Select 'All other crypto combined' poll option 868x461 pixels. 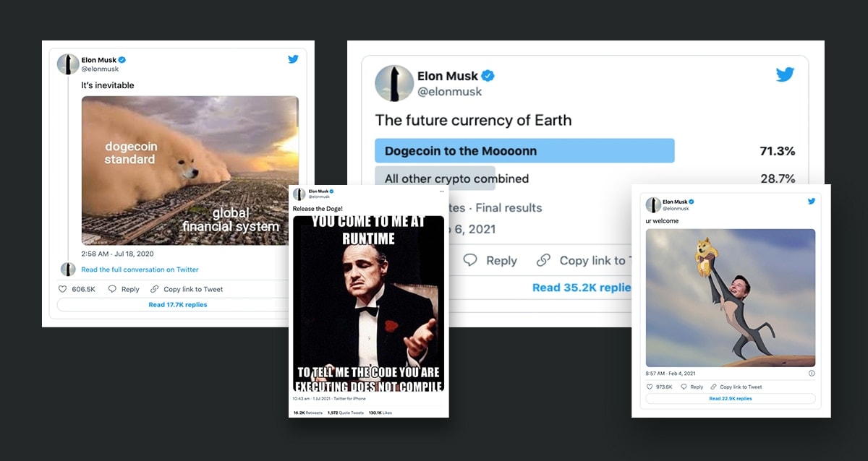456,178
